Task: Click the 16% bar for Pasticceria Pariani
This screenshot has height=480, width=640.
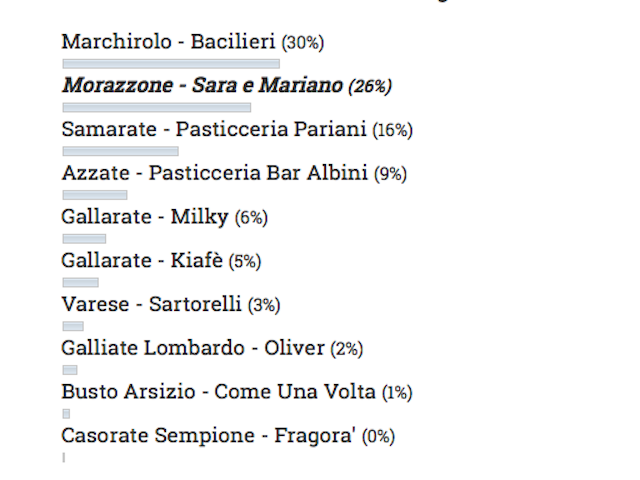Action: point(120,151)
